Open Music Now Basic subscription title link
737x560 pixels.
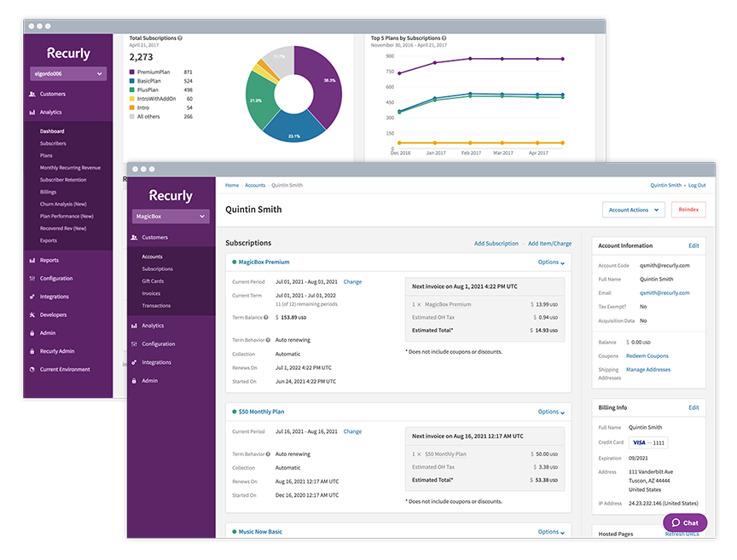260,532
